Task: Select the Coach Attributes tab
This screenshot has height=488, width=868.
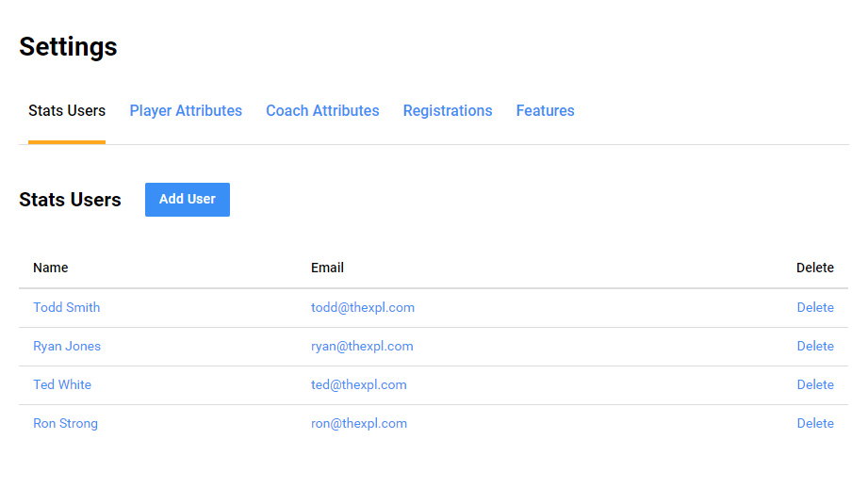Action: (x=322, y=111)
